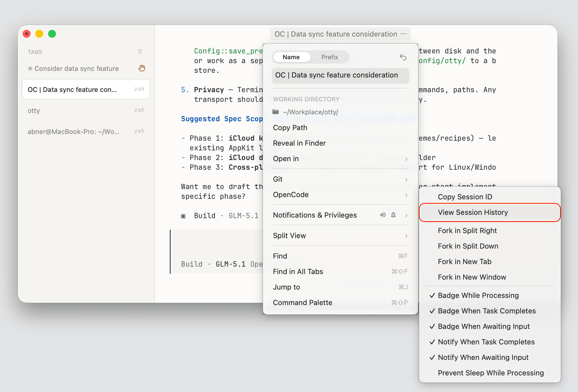578x392 pixels.
Task: Click Find in the menu
Action: coord(340,256)
